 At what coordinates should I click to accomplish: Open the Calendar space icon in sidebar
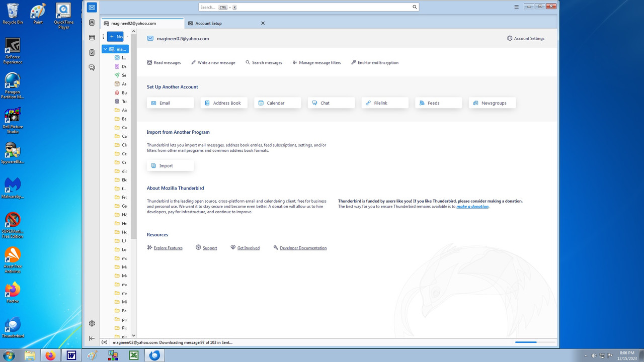(92, 37)
